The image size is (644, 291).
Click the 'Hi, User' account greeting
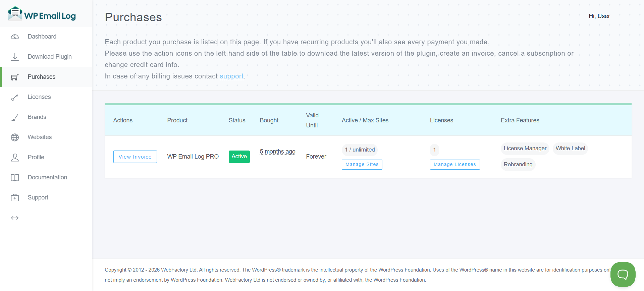point(599,16)
